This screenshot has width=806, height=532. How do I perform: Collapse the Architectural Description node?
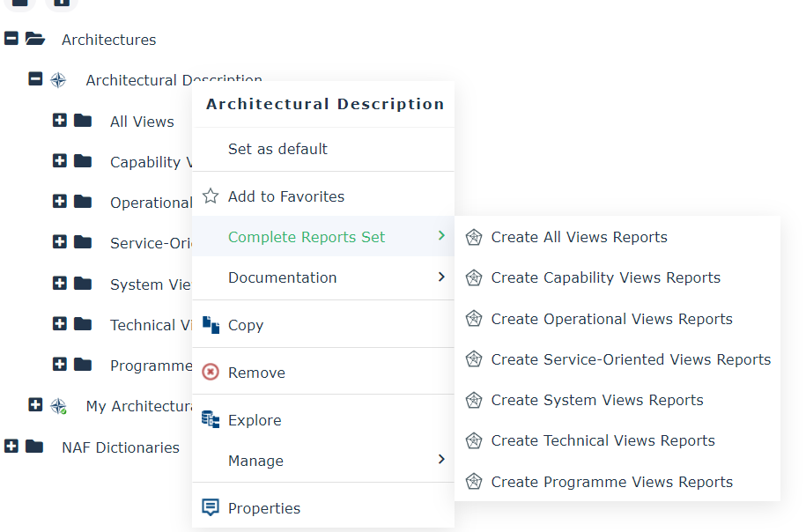coord(35,79)
